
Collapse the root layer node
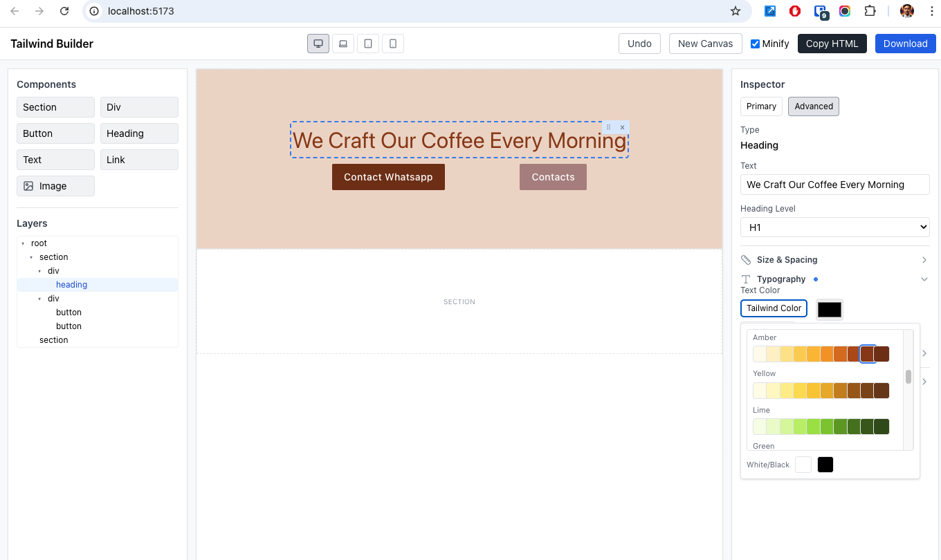point(23,243)
